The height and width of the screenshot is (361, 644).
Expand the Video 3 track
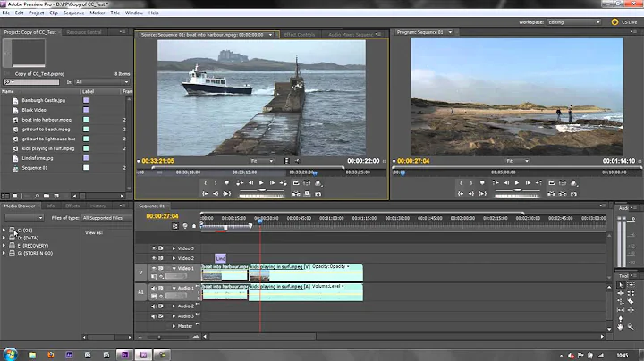[174, 248]
